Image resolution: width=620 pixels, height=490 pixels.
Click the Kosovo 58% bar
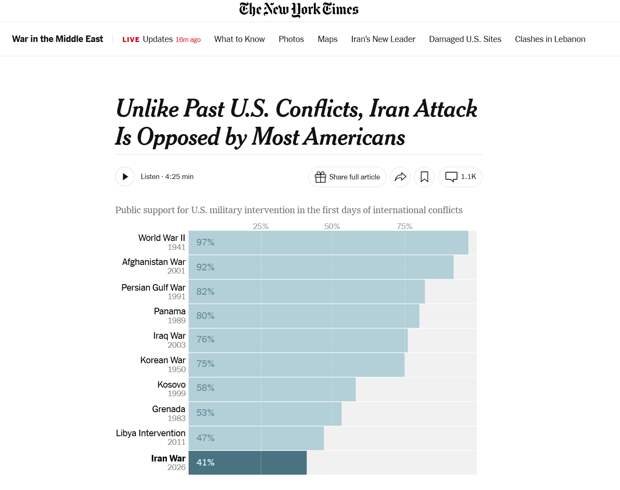click(272, 389)
